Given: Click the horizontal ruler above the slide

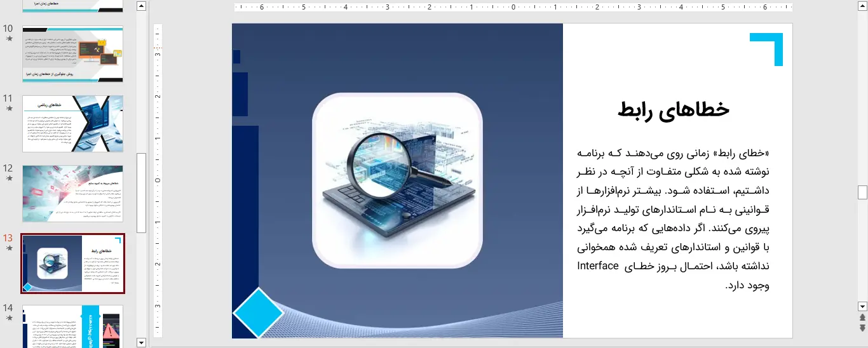Looking at the screenshot, I should [x=513, y=8].
